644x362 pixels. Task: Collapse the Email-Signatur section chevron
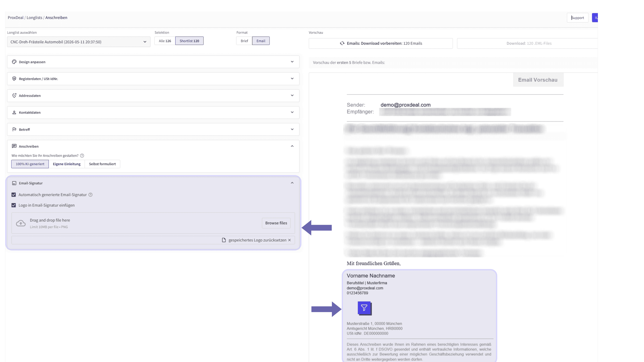[x=292, y=183]
